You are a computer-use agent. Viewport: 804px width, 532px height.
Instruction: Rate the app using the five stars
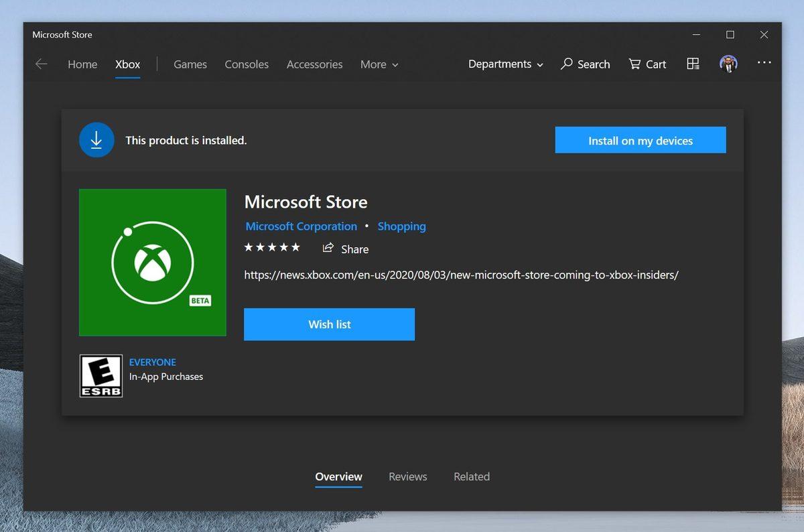click(272, 247)
